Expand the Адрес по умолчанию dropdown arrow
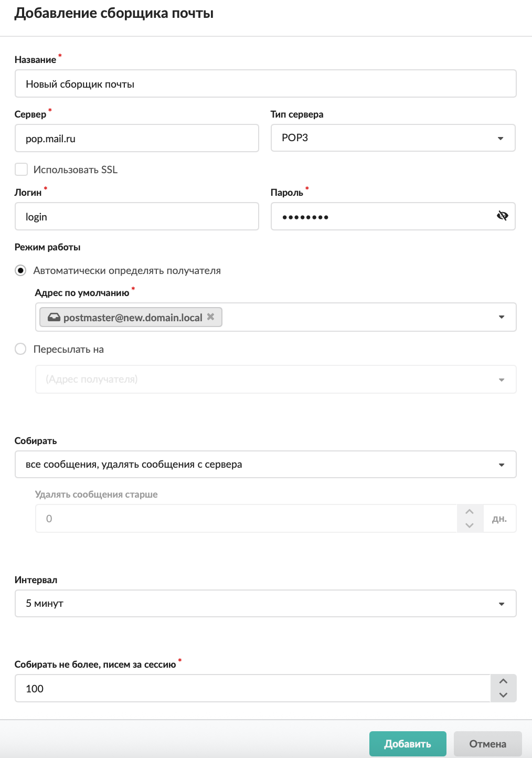 pyautogui.click(x=502, y=317)
